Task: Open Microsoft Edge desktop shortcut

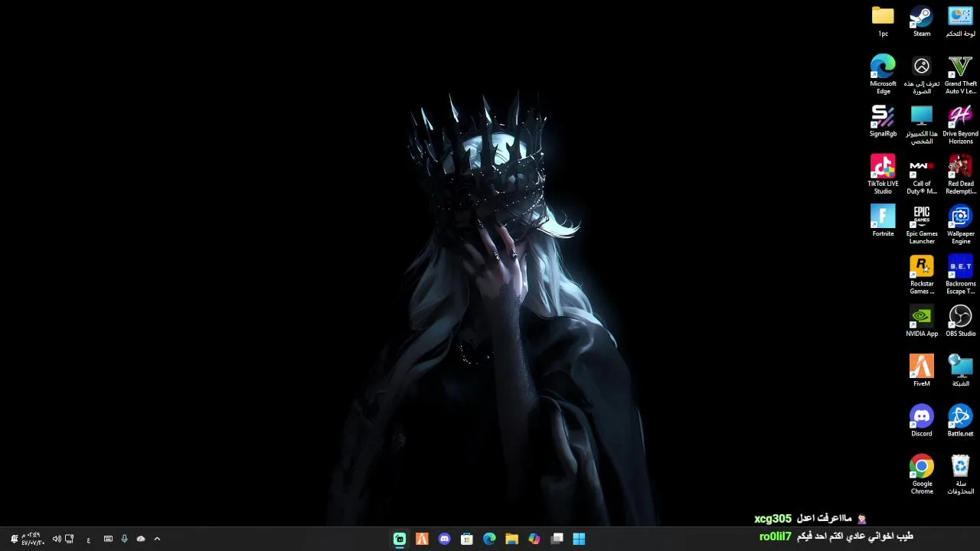Action: (883, 74)
